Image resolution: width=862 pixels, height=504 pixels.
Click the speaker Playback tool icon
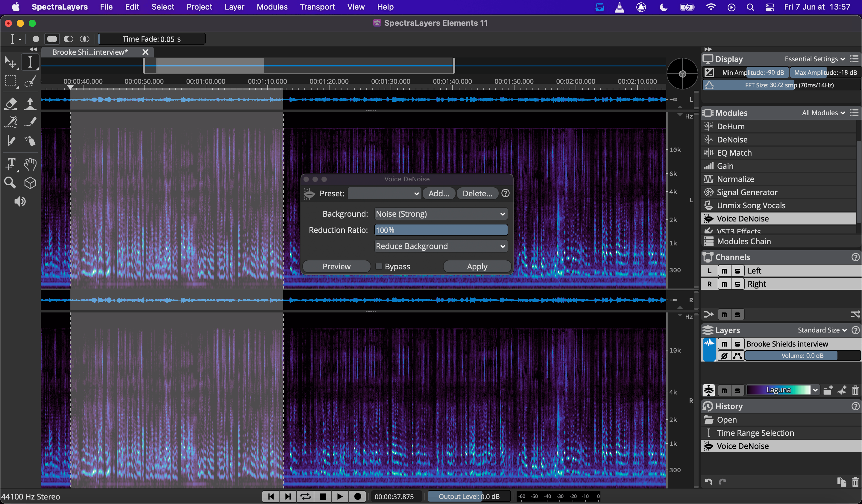pyautogui.click(x=20, y=201)
